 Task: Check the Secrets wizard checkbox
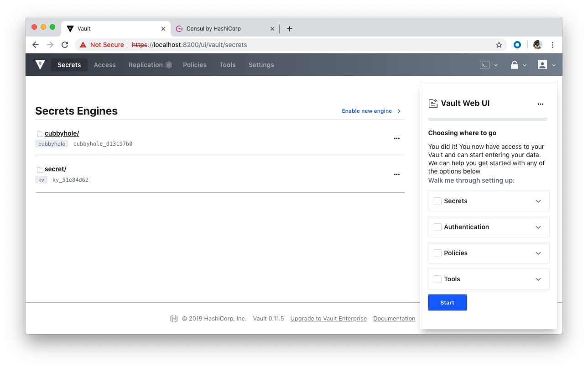point(437,201)
